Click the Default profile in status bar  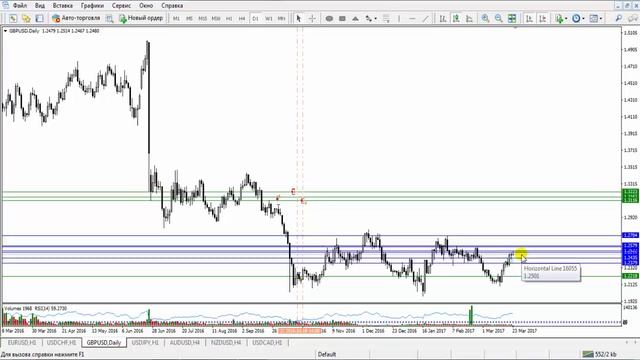click(x=327, y=354)
